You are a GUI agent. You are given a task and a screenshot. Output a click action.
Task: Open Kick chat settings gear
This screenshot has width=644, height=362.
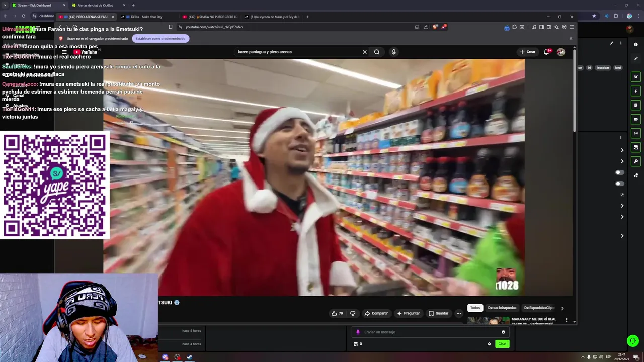coord(489,344)
